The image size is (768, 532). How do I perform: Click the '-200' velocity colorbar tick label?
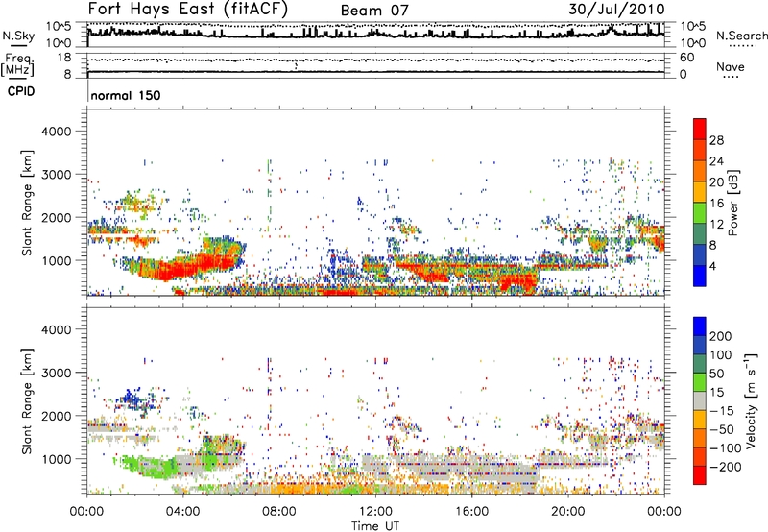click(x=725, y=467)
